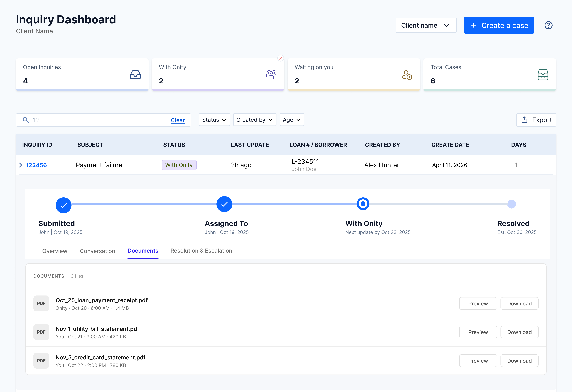Click the Assigned To step checkmark circle

point(224,204)
